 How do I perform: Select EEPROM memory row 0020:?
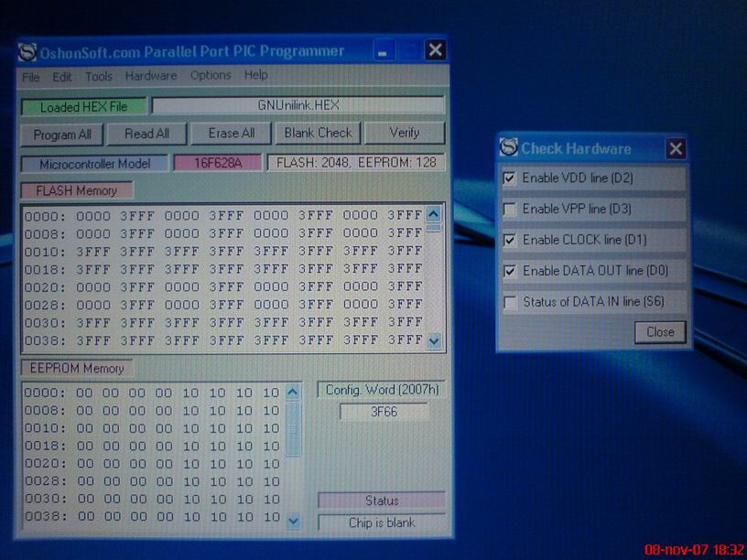pyautogui.click(x=151, y=463)
